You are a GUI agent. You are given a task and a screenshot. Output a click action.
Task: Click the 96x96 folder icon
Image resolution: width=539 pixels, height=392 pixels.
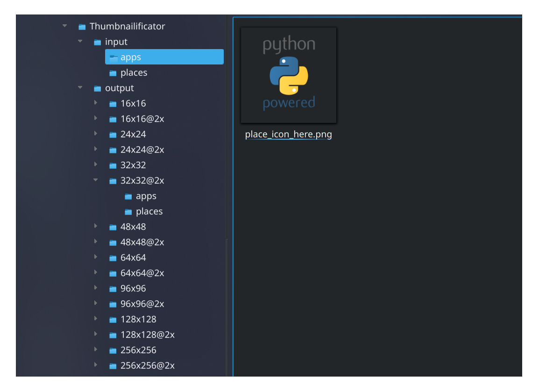[x=113, y=289]
